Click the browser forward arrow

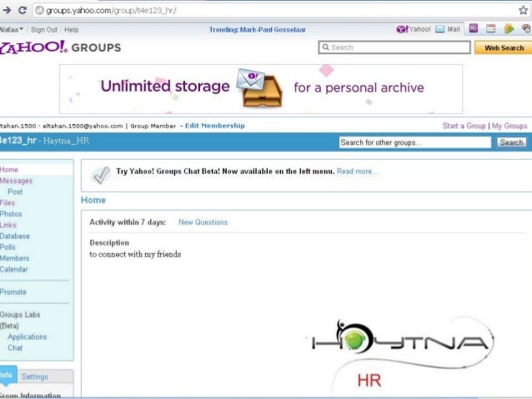[x=7, y=10]
